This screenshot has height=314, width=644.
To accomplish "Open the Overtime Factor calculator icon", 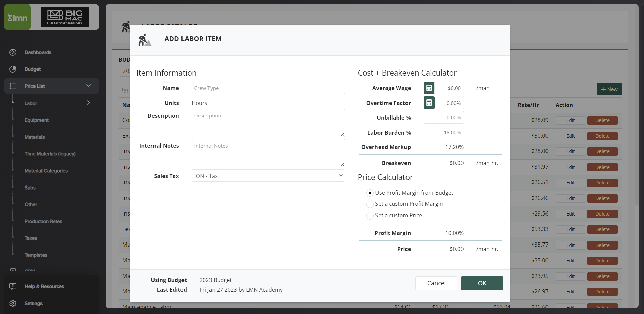I will [429, 103].
